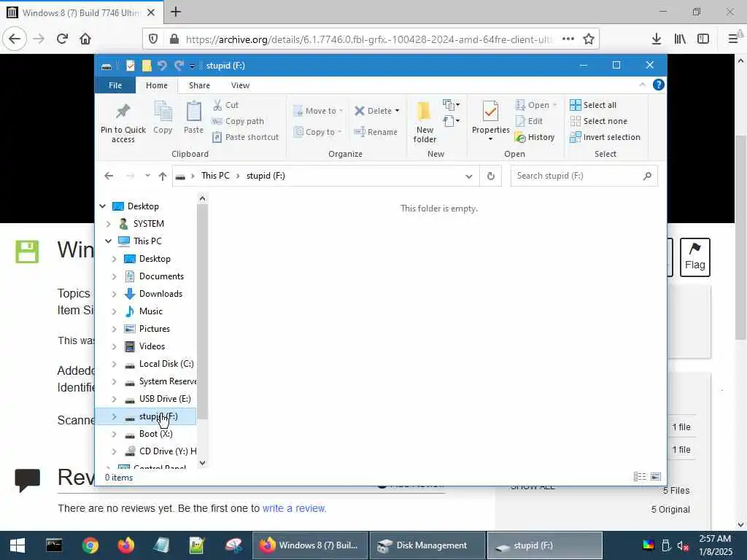Screen dimensions: 747x560
Task: Switch to Details view icon in status bar
Action: click(640, 477)
